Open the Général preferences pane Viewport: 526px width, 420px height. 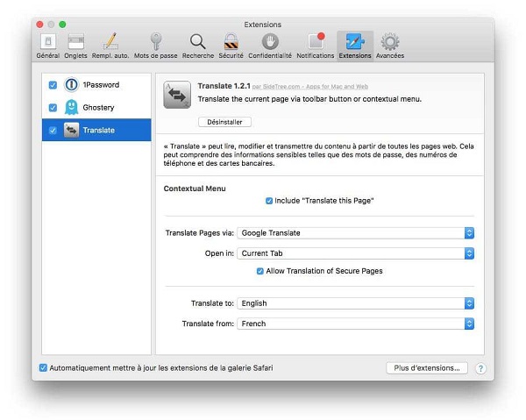coord(48,46)
